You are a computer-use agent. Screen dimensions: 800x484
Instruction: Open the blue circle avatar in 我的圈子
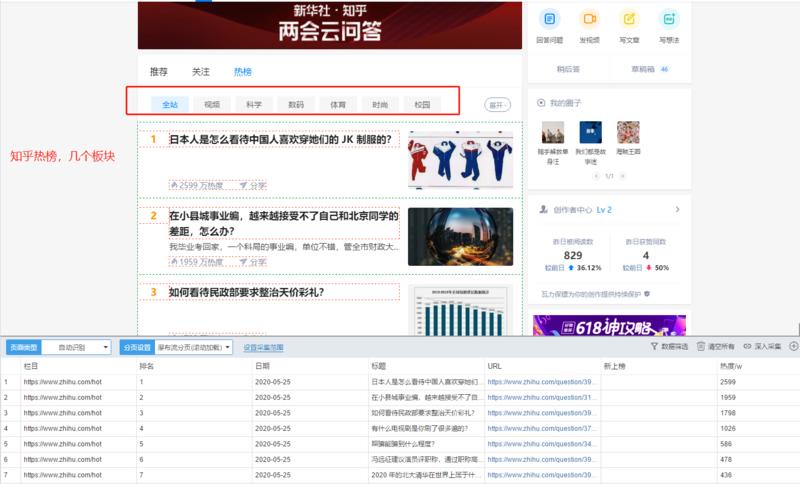(x=590, y=133)
